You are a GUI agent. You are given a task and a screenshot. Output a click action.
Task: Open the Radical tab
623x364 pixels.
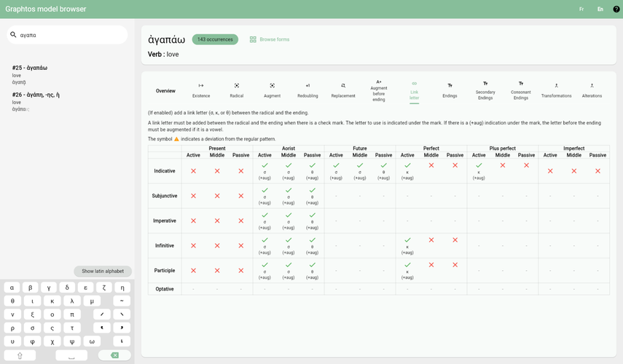(x=236, y=90)
